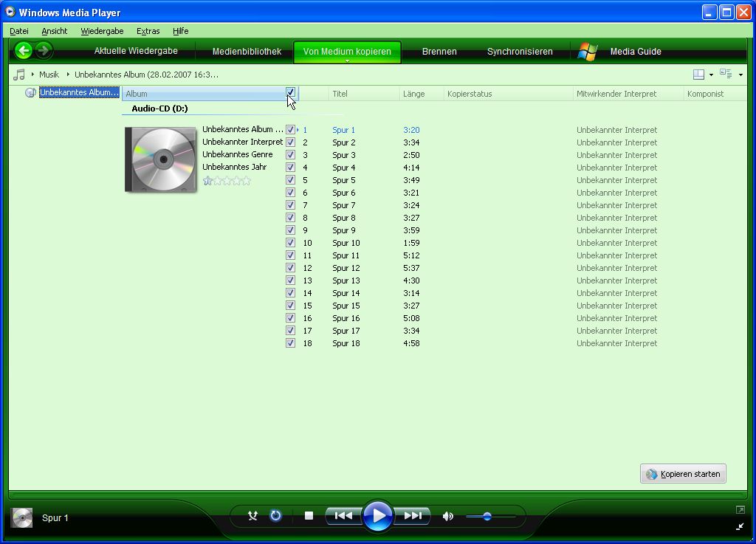This screenshot has height=544, width=756.
Task: Toggle shuffle playback mode
Action: (252, 516)
